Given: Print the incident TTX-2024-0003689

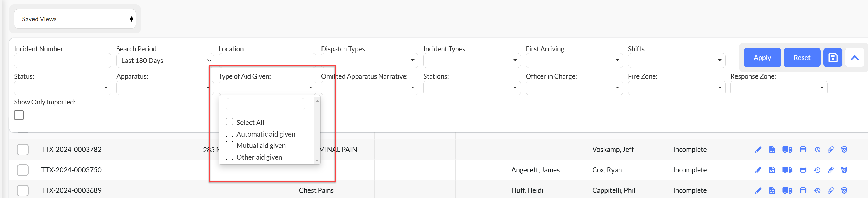Looking at the screenshot, I should [803, 190].
